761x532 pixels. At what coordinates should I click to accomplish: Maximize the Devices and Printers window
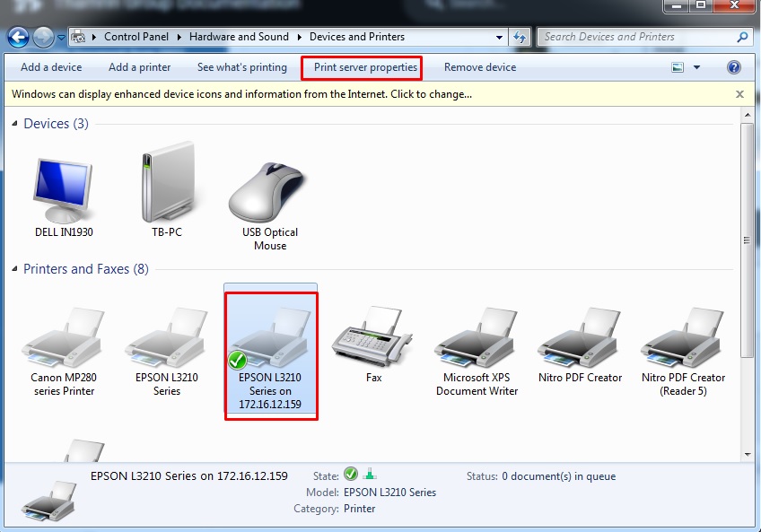(x=700, y=5)
